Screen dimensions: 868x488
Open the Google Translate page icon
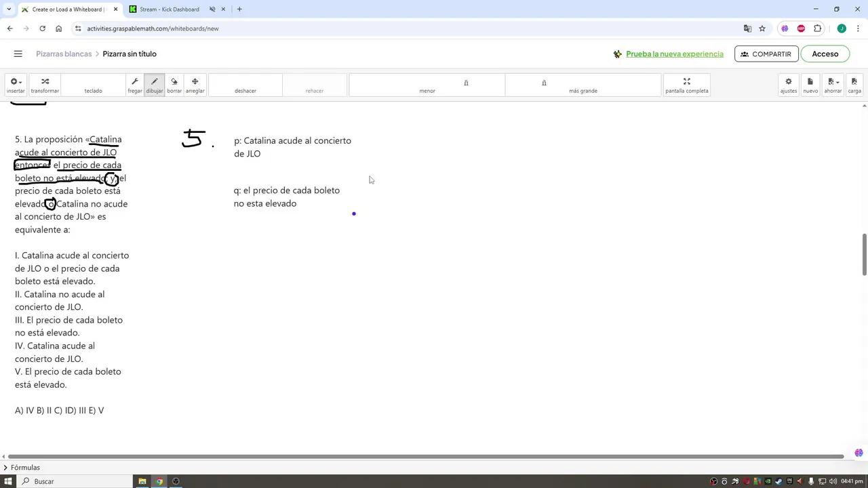click(x=747, y=28)
